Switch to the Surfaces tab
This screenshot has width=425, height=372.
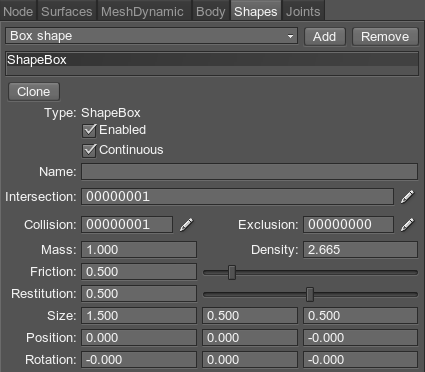67,11
